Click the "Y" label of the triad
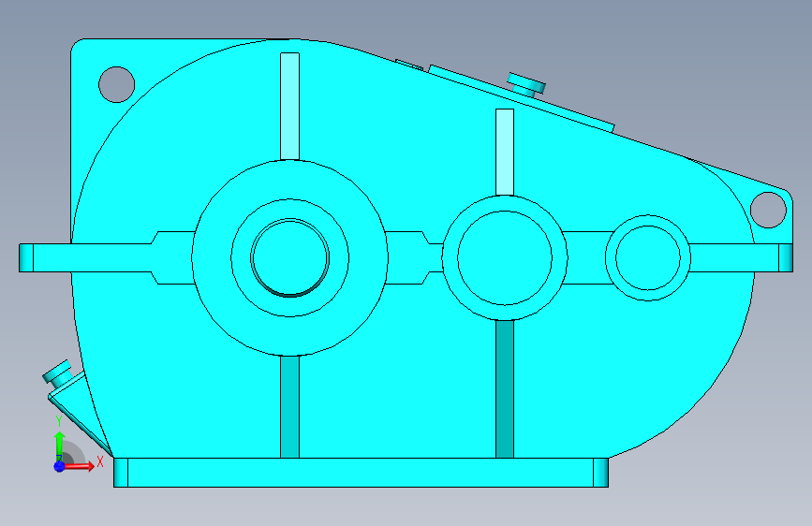 [58, 421]
